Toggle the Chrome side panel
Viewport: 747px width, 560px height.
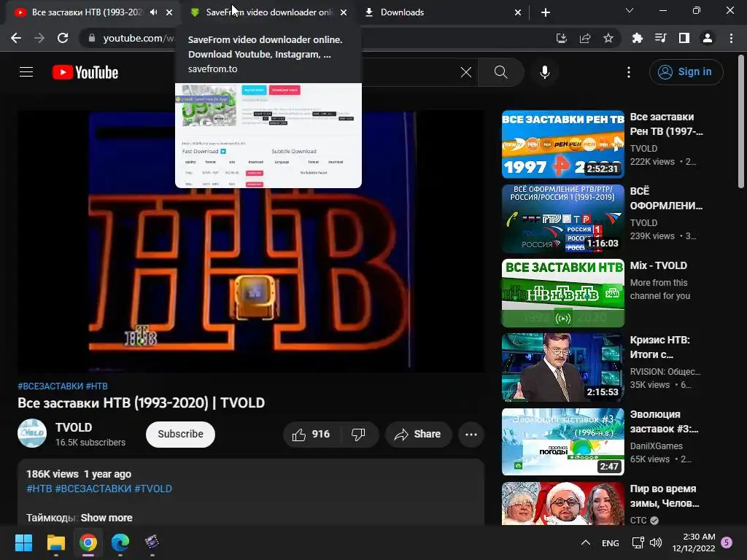click(684, 38)
